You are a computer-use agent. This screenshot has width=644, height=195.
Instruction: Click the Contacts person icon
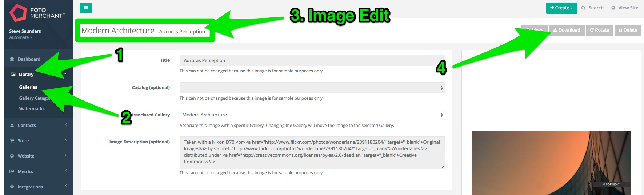tap(12, 126)
